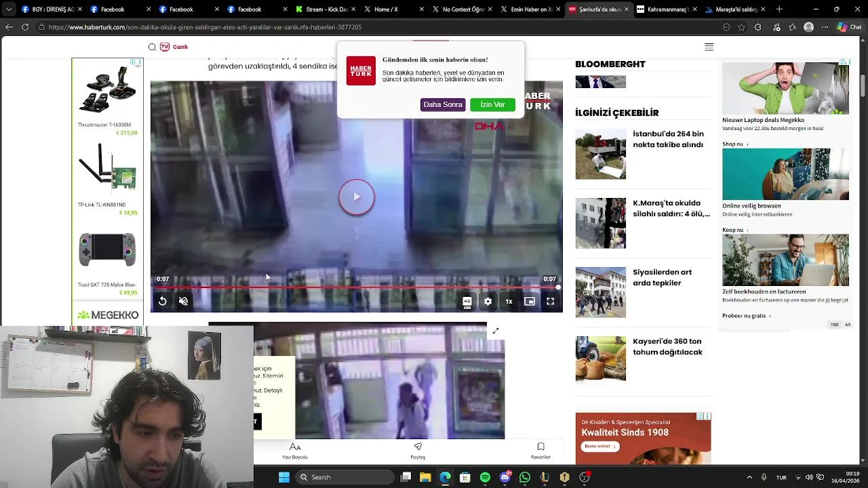
Task: Open the browser profile avatar
Action: click(808, 27)
